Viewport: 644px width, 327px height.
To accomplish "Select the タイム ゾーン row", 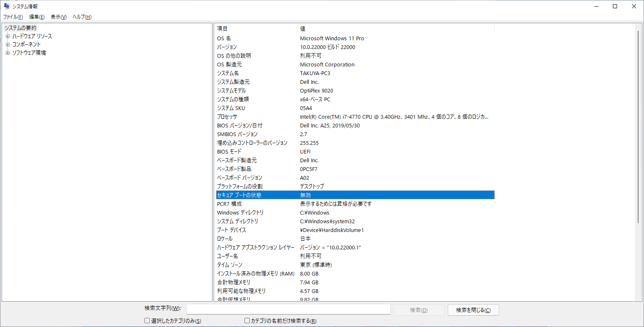I will tap(355, 265).
